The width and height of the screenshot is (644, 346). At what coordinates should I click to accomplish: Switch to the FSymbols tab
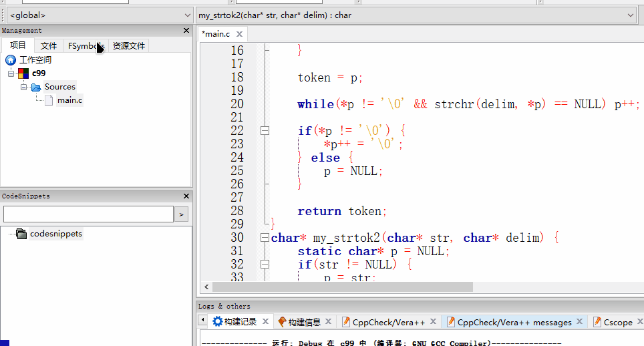(x=86, y=45)
